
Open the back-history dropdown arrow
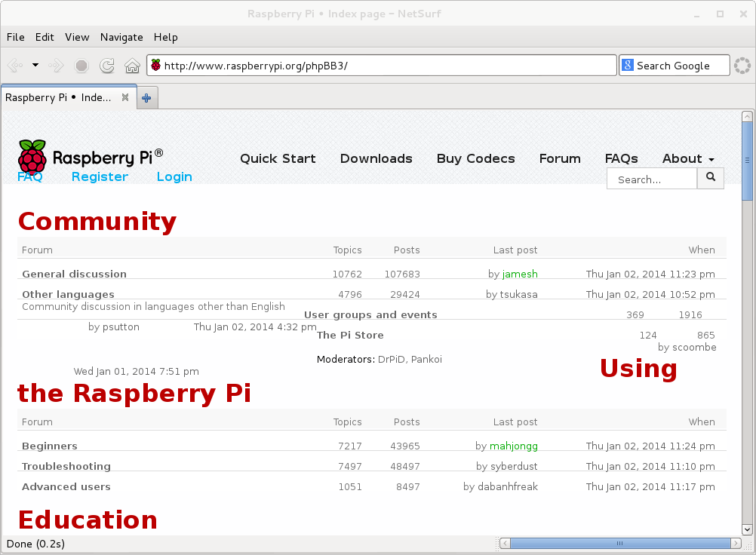pos(35,65)
